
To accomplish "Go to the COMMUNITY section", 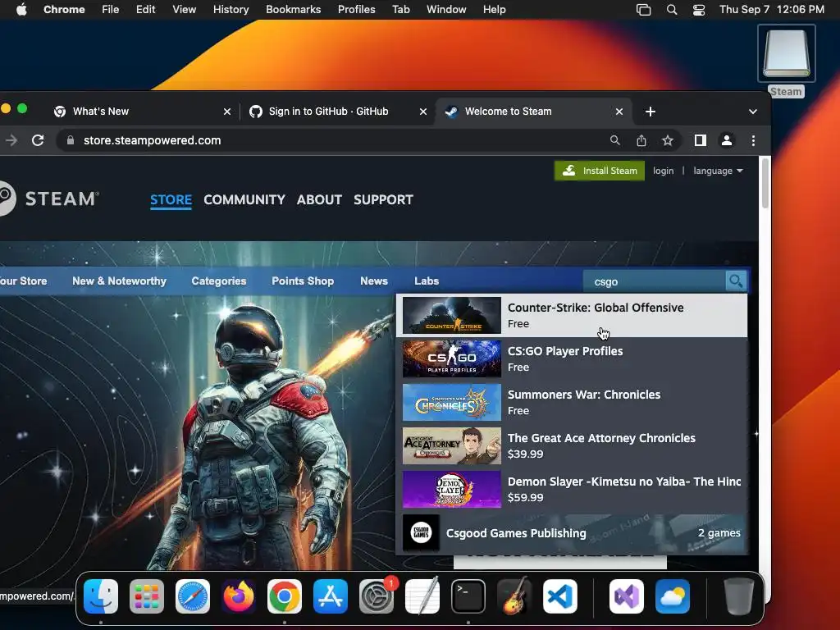I will 244,200.
